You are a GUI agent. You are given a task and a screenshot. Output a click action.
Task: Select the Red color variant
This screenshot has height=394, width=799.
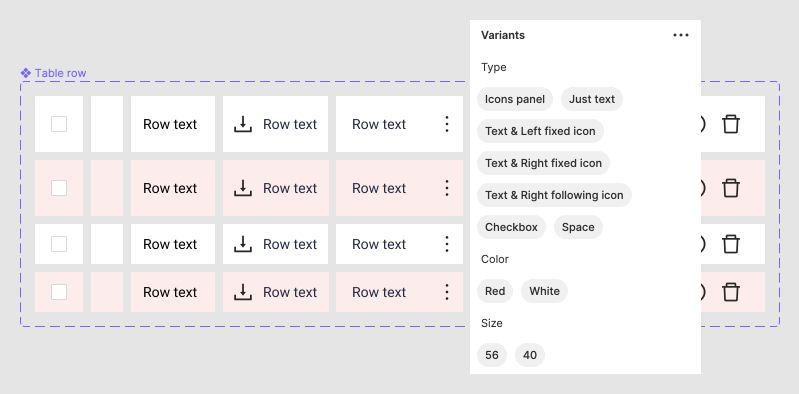click(495, 291)
